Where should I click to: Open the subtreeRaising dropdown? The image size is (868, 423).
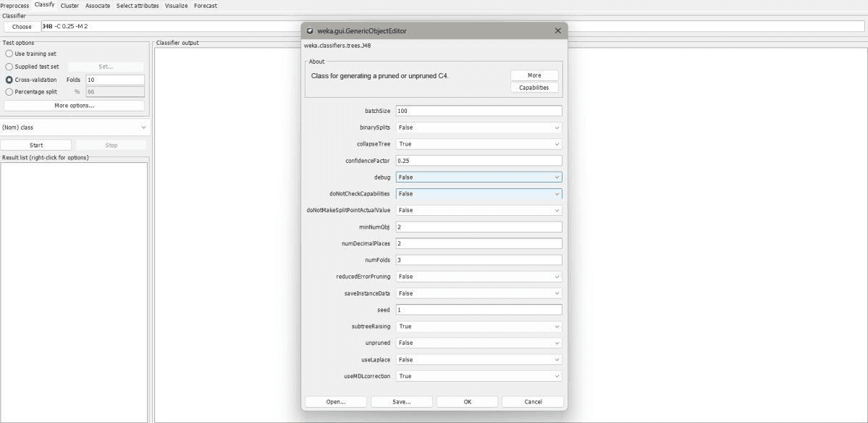tap(479, 326)
